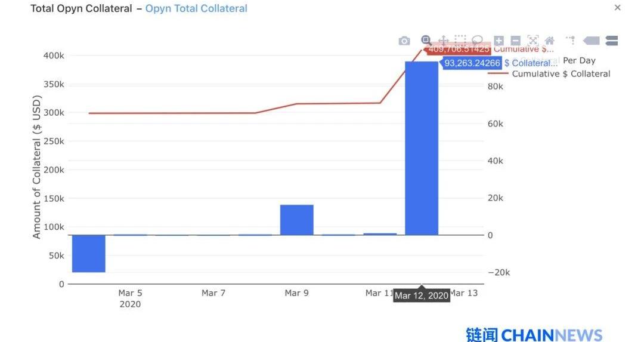The width and height of the screenshot is (644, 342).
Task: Toggle spike lines in the modebar
Action: click(571, 41)
